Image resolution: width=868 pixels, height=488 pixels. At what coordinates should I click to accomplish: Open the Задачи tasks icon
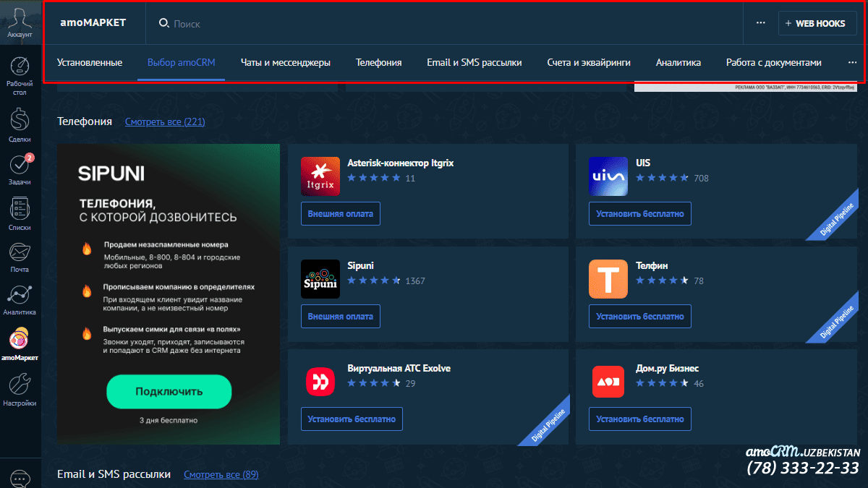pyautogui.click(x=20, y=165)
